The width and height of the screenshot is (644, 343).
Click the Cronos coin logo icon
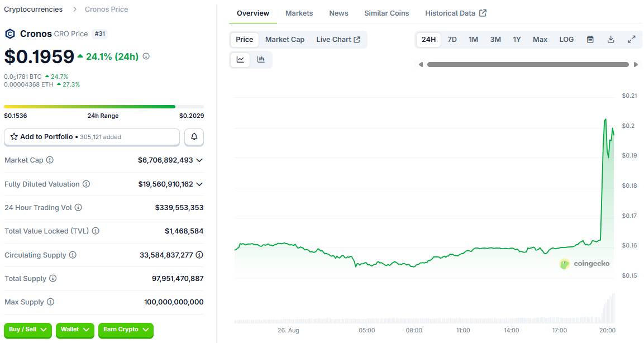click(x=10, y=34)
